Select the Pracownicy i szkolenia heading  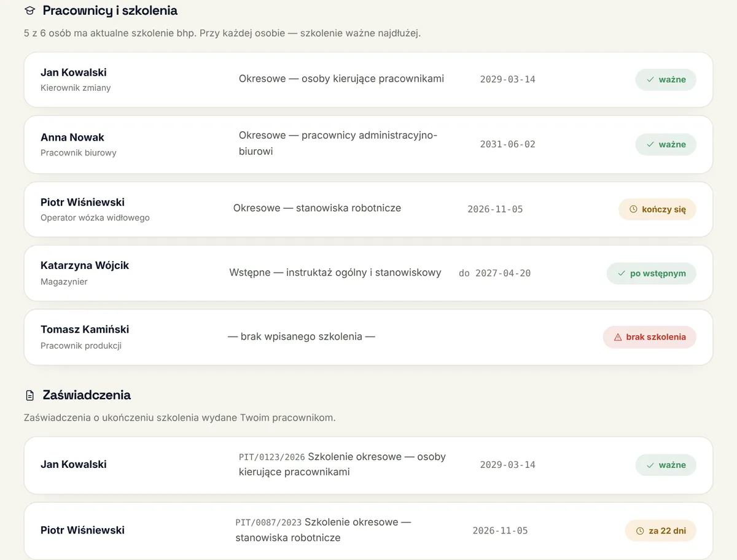[110, 10]
